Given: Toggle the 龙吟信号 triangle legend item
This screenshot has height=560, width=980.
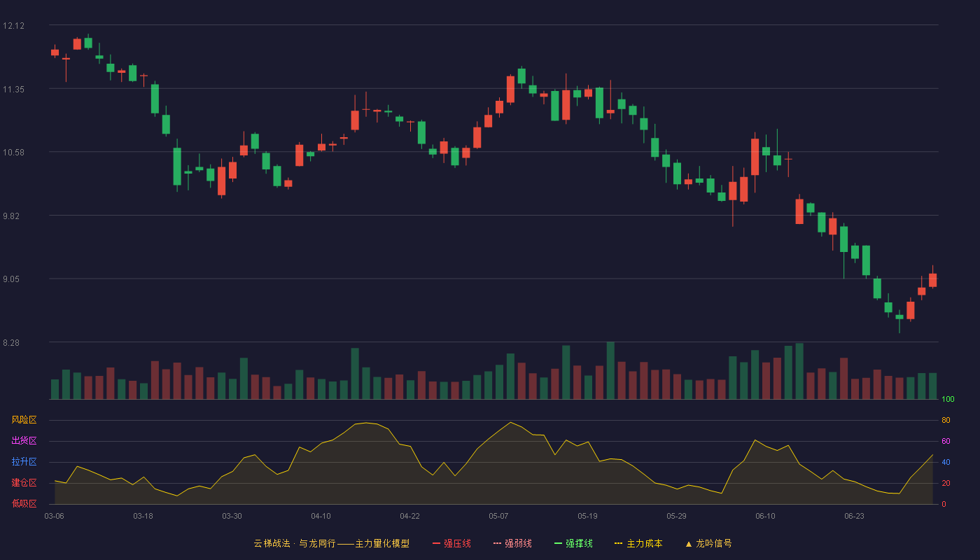Looking at the screenshot, I should (708, 543).
